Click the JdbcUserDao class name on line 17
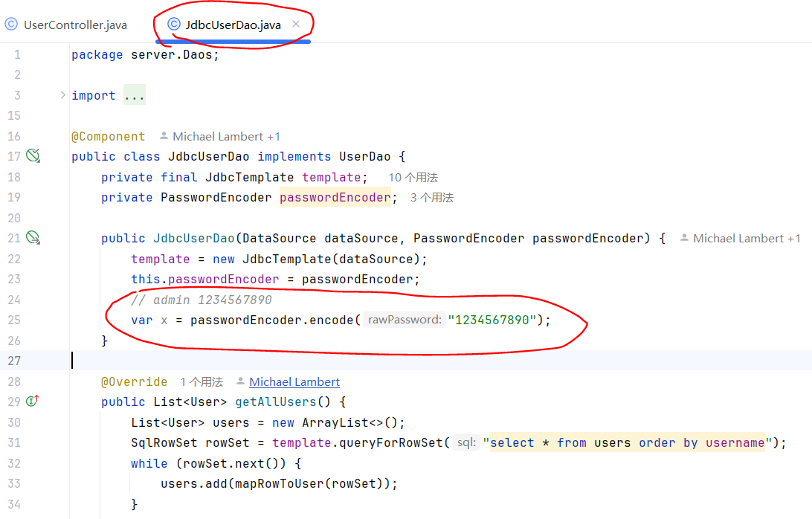Screen dimensions: 812x519 click(x=209, y=156)
